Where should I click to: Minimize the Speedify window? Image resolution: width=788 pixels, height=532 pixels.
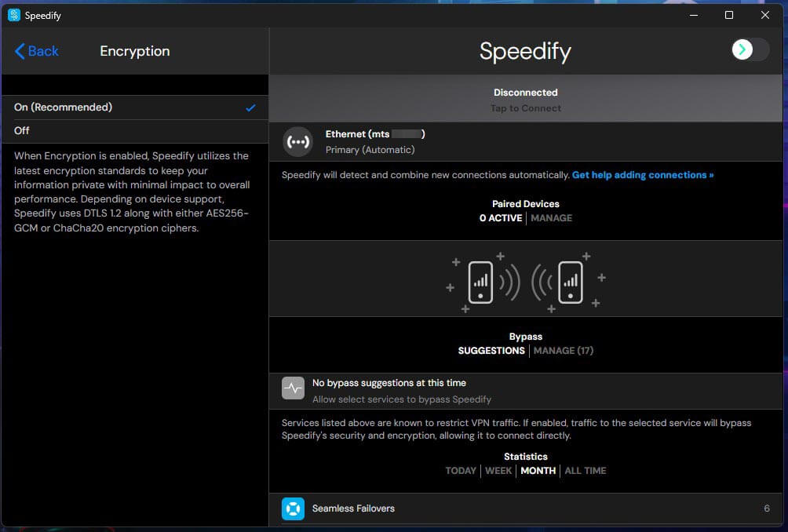694,15
